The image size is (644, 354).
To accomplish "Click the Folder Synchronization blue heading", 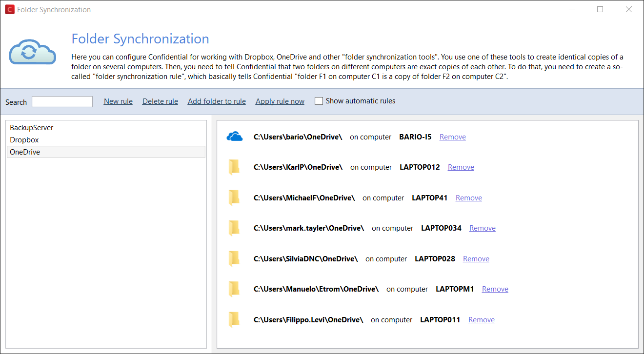I will [x=141, y=39].
